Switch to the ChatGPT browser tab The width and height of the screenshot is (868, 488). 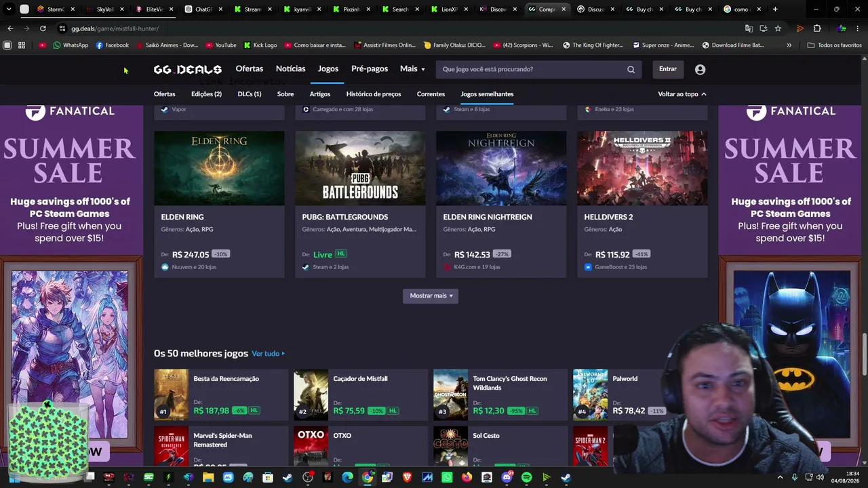(203, 9)
